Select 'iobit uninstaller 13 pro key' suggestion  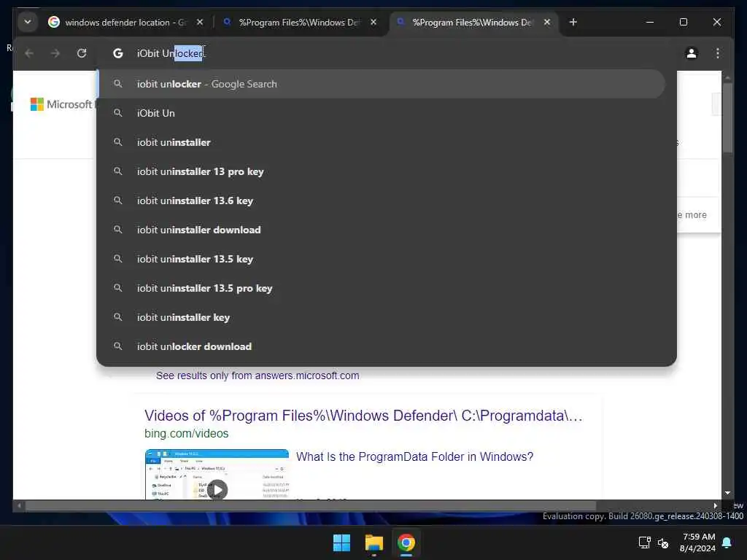[x=381, y=171]
